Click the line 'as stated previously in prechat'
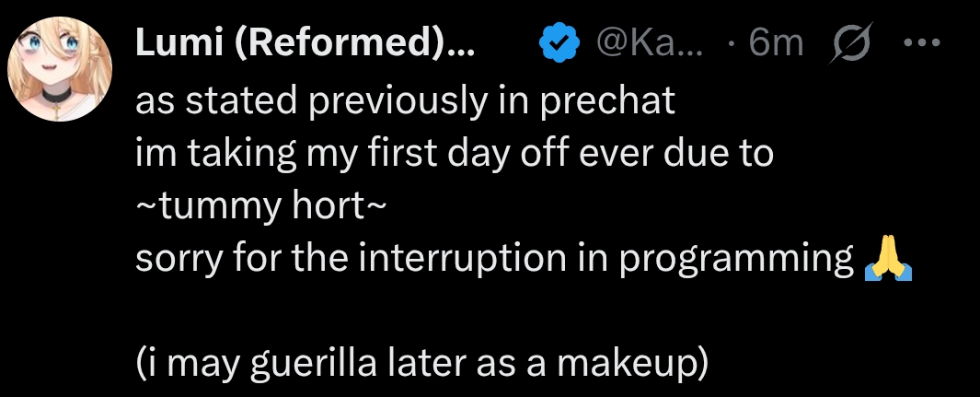This screenshot has width=980, height=397. coord(405,99)
